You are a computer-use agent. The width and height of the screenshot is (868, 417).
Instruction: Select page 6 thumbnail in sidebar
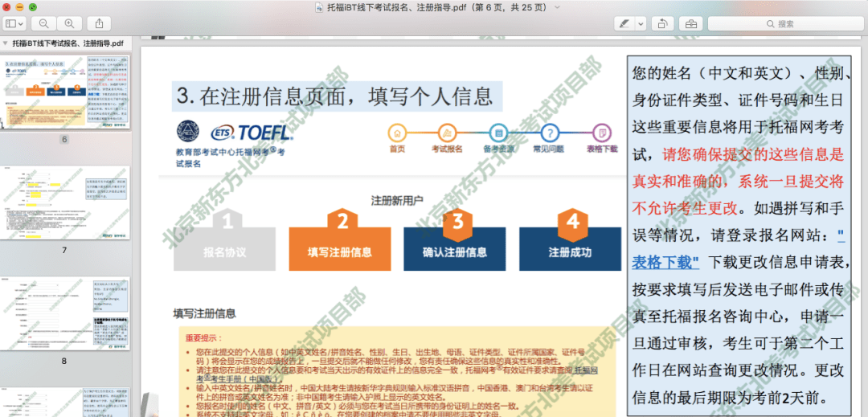pos(65,92)
